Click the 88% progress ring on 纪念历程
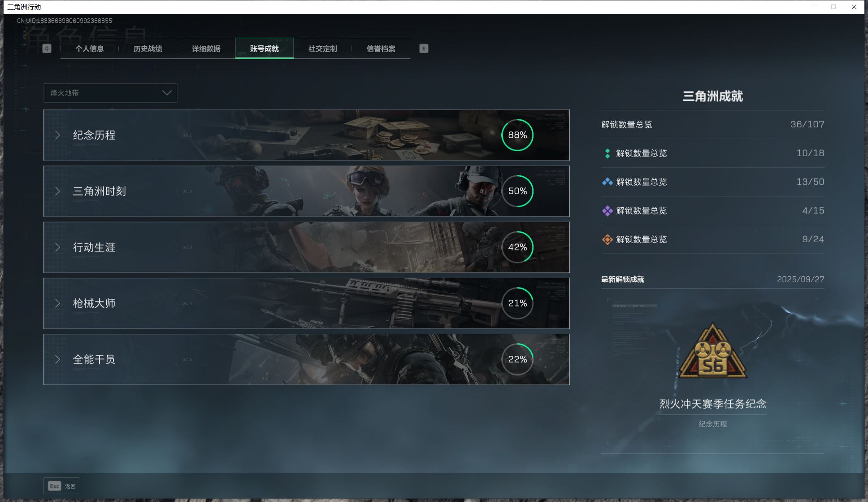868x502 pixels. [517, 135]
